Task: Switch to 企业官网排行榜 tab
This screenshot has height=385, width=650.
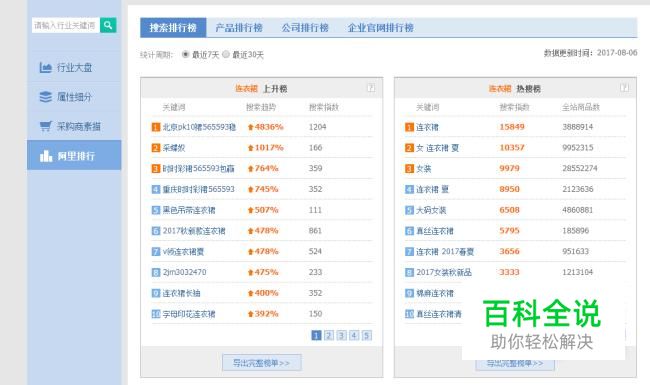Action: 381,28
